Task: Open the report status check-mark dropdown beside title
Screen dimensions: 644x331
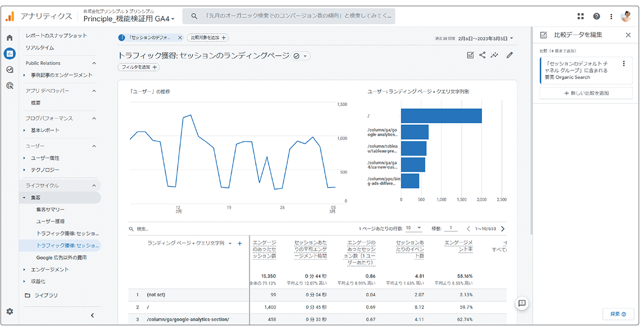Action: pyautogui.click(x=301, y=56)
